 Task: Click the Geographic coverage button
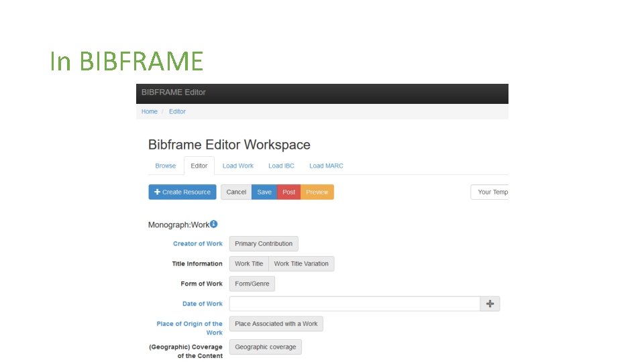266,347
